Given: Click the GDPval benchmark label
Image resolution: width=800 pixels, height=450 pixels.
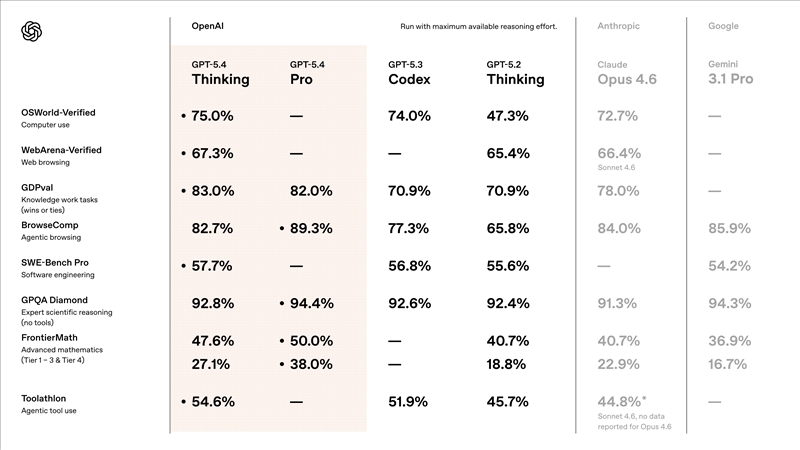Looking at the screenshot, I should (x=40, y=188).
